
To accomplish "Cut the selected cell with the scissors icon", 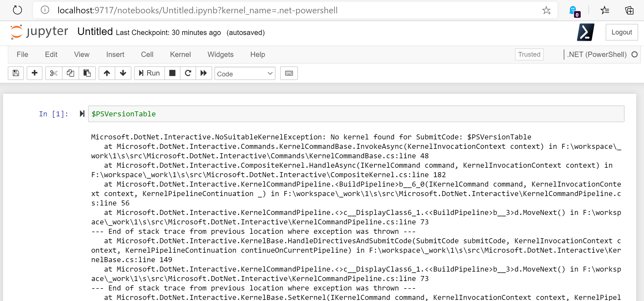I will coord(53,73).
